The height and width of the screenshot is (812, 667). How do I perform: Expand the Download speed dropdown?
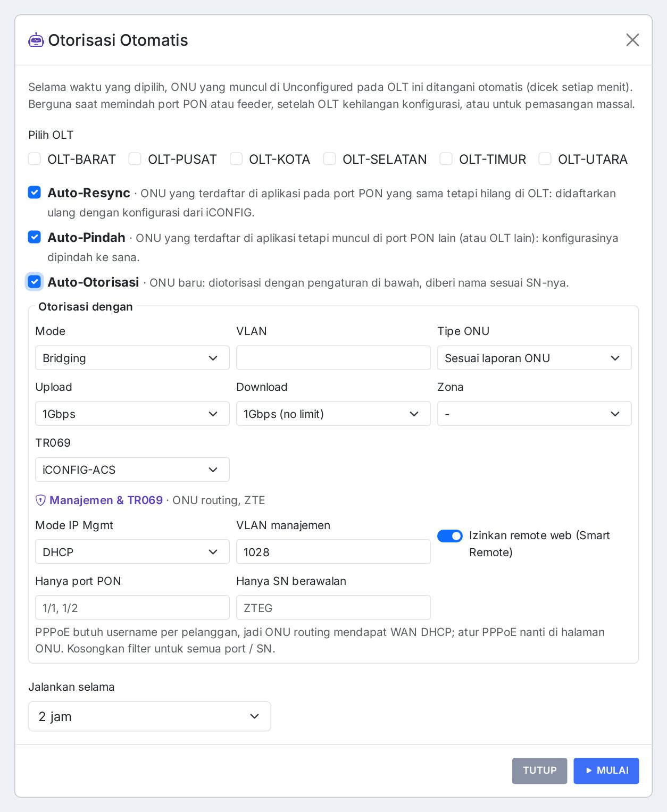coord(333,414)
